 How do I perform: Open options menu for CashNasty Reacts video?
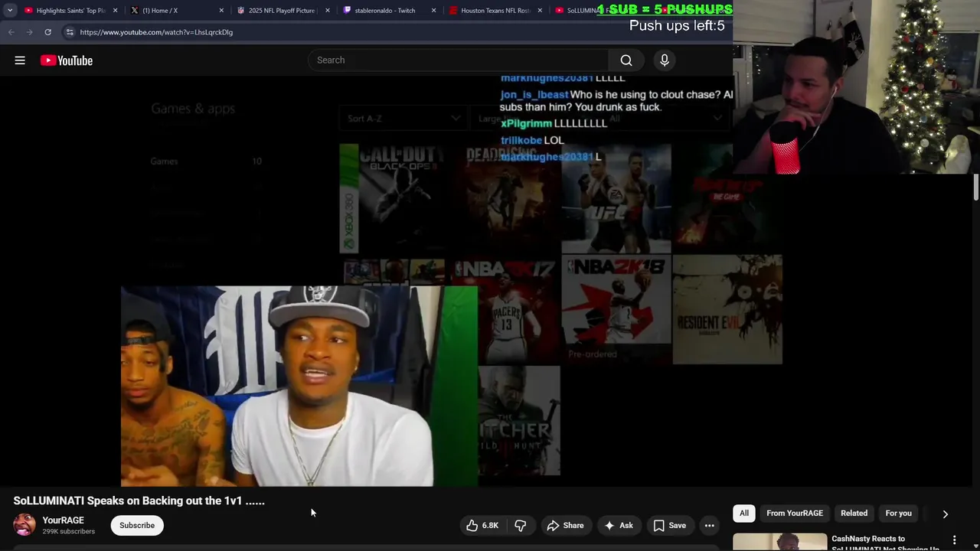[x=954, y=540]
